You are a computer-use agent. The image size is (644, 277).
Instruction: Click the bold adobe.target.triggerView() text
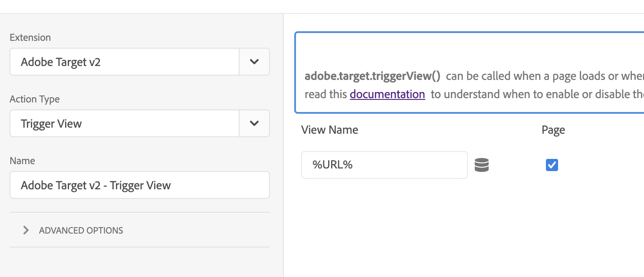tap(372, 76)
